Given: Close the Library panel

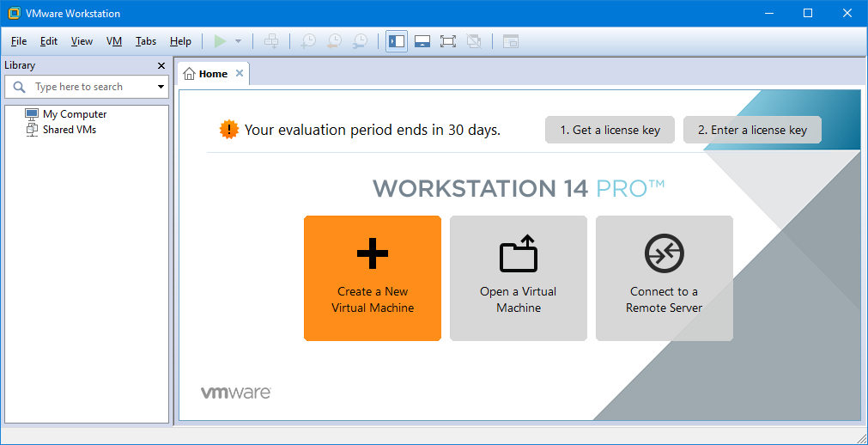Looking at the screenshot, I should (161, 65).
